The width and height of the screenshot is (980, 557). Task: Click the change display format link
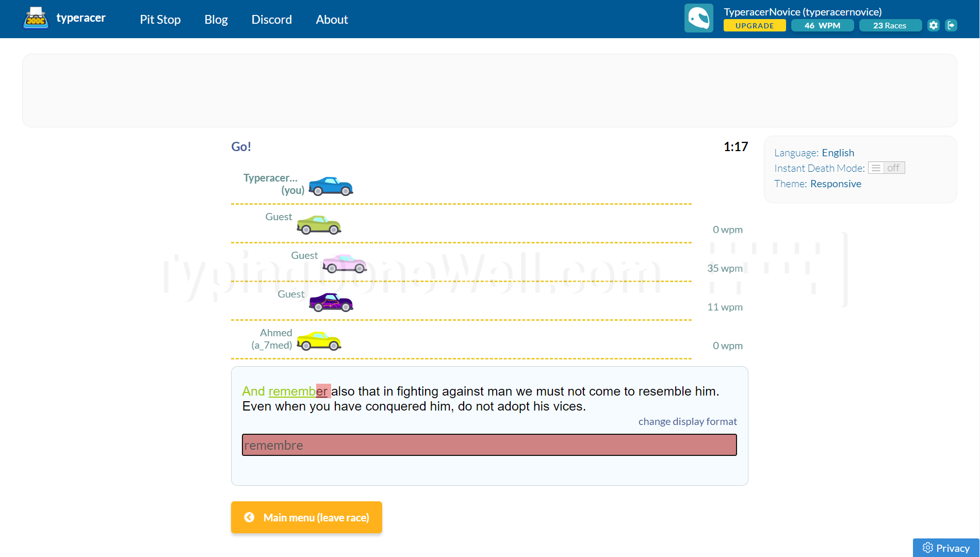(688, 421)
